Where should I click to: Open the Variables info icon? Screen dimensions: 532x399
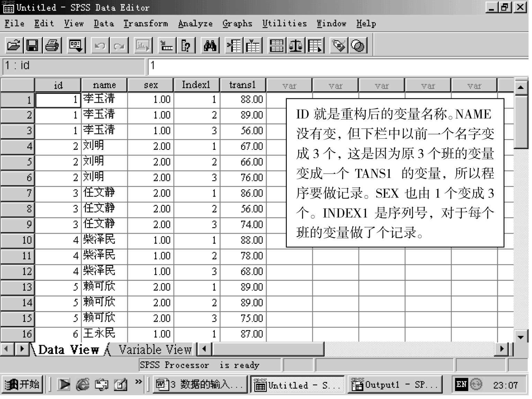point(186,45)
